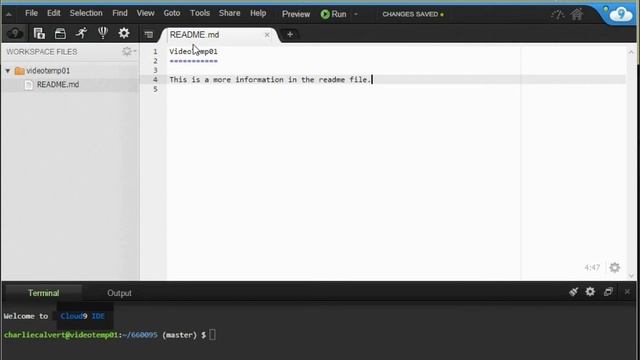This screenshot has height=360, width=640.
Task: Open the console panel settings gear
Action: (590, 291)
